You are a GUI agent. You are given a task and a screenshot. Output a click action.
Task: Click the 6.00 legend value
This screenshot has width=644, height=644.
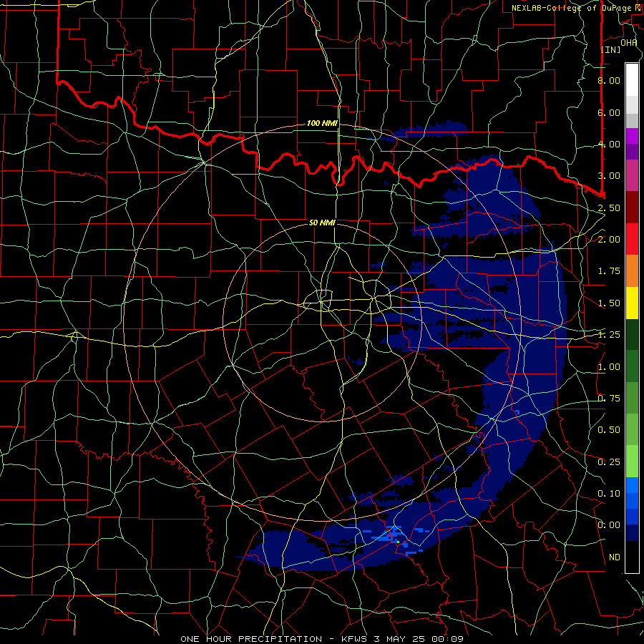pyautogui.click(x=609, y=112)
